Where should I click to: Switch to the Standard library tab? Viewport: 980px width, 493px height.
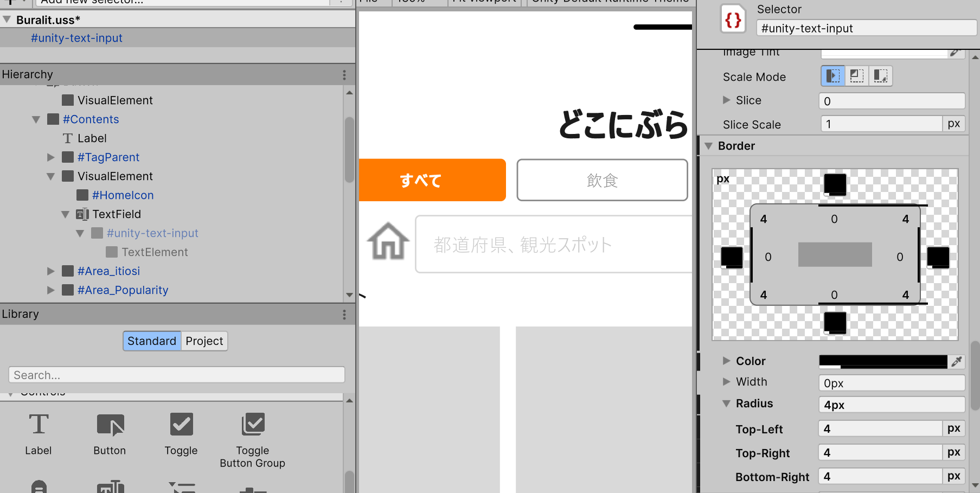(152, 341)
